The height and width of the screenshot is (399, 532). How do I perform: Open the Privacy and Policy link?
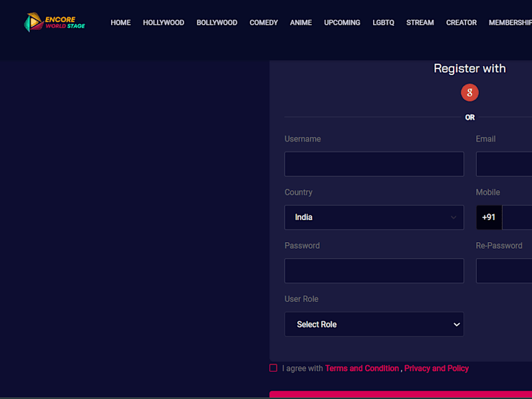pos(436,368)
